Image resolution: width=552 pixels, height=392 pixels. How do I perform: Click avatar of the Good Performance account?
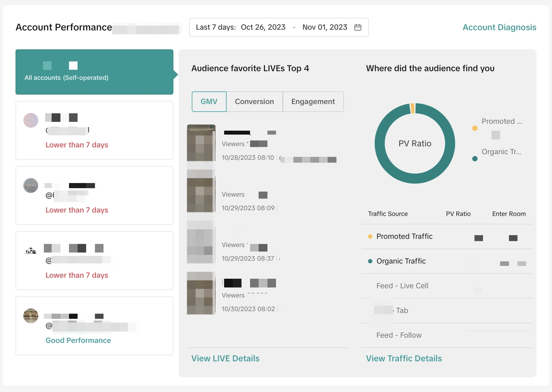tap(31, 316)
